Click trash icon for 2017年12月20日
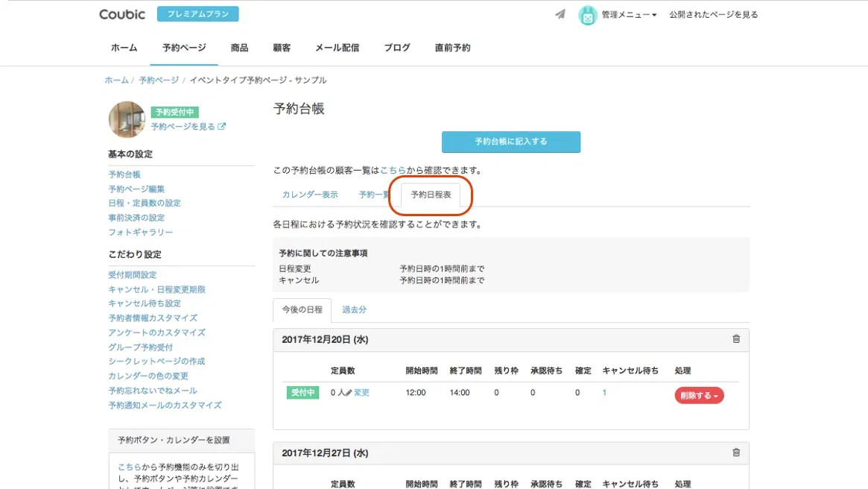The height and width of the screenshot is (489, 868). tap(736, 339)
